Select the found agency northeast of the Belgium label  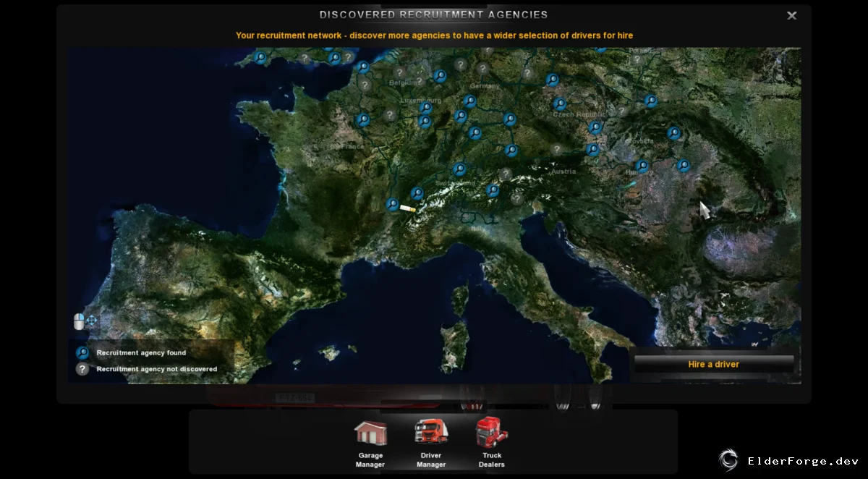tap(440, 76)
